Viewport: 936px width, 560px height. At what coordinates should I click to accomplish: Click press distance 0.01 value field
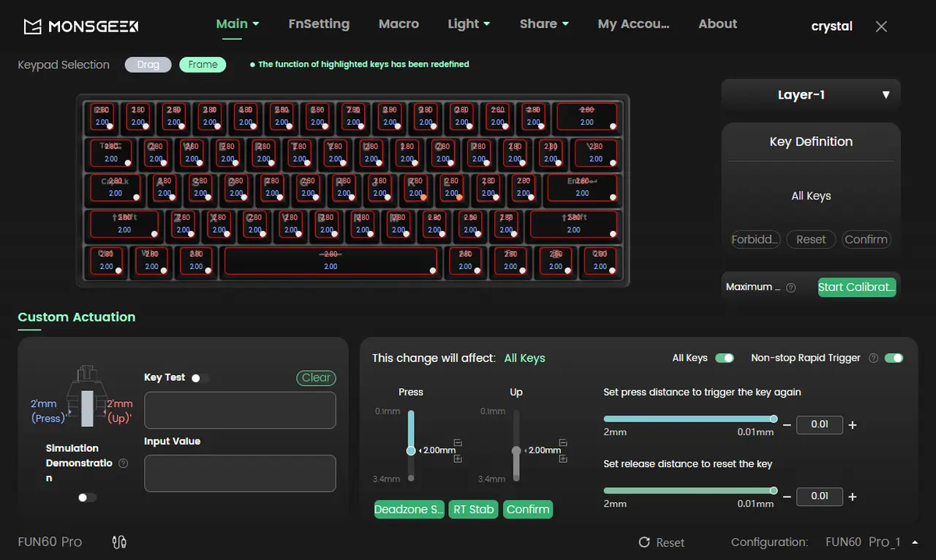pyautogui.click(x=819, y=425)
